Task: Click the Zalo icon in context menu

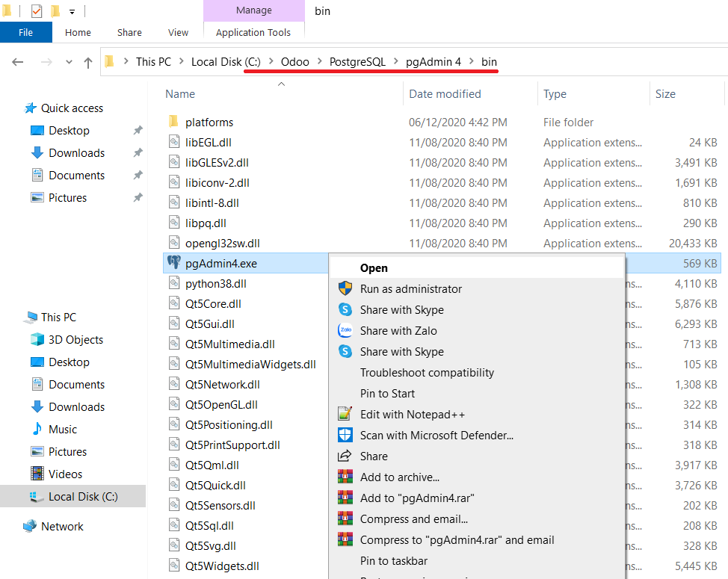Action: (x=345, y=330)
